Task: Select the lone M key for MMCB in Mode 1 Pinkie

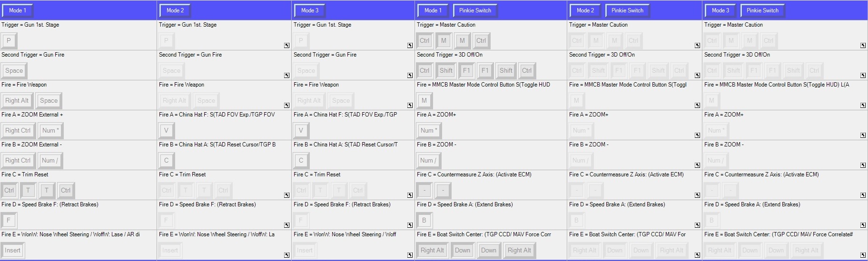Action: coord(424,101)
